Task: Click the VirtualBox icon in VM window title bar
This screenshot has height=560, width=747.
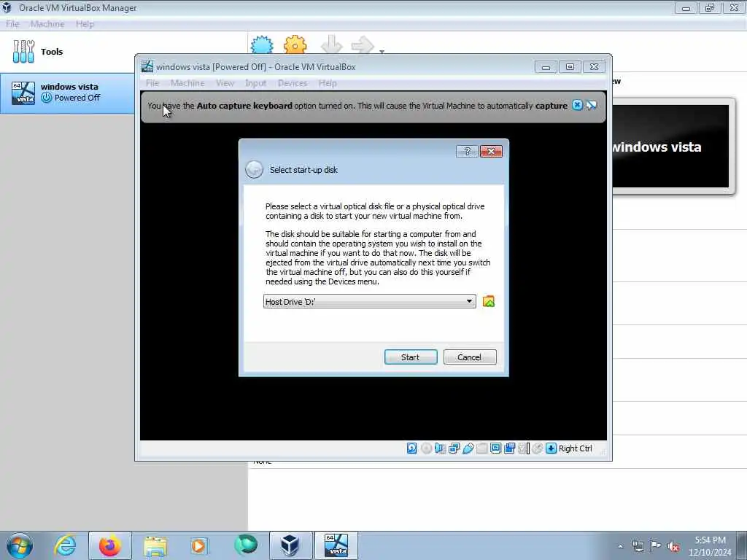Action: [147, 66]
